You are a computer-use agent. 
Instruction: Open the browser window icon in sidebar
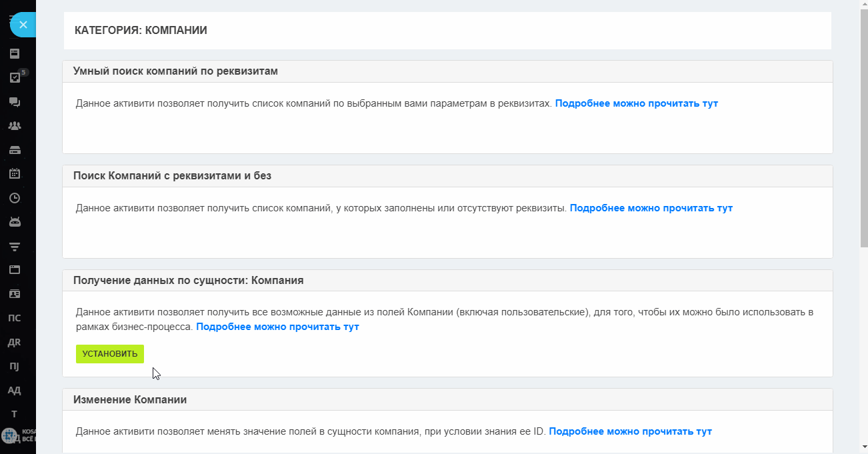tap(14, 270)
